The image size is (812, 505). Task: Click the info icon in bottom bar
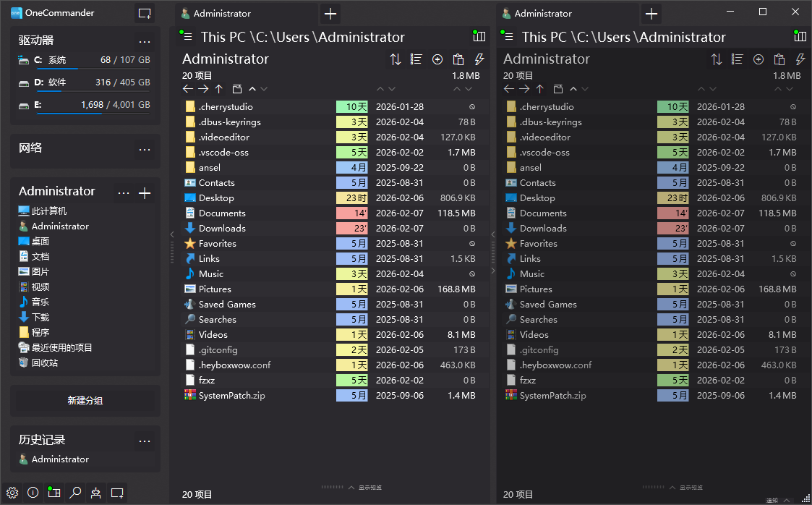point(33,492)
